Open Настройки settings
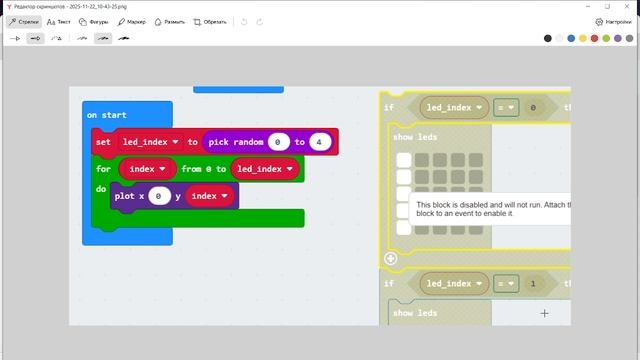The height and width of the screenshot is (360, 640). [x=613, y=22]
